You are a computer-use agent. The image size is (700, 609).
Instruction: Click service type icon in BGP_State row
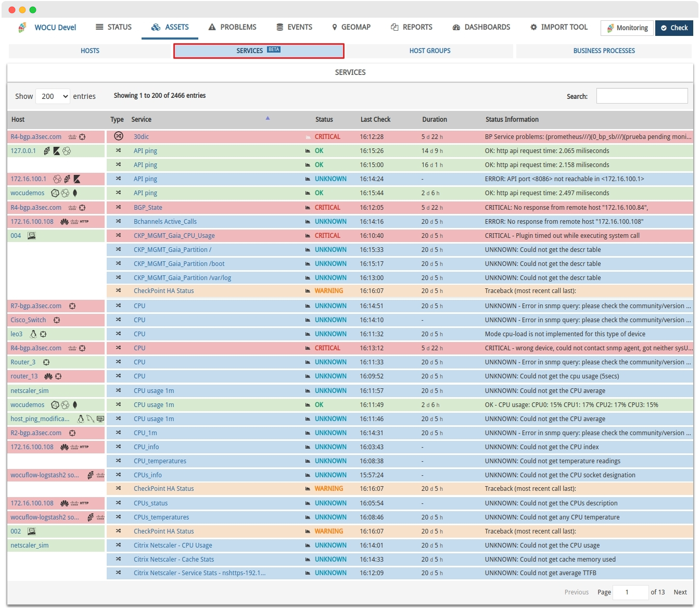(119, 207)
